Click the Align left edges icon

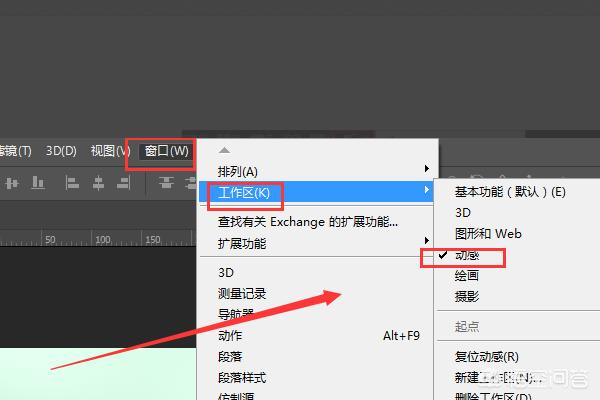[72, 183]
